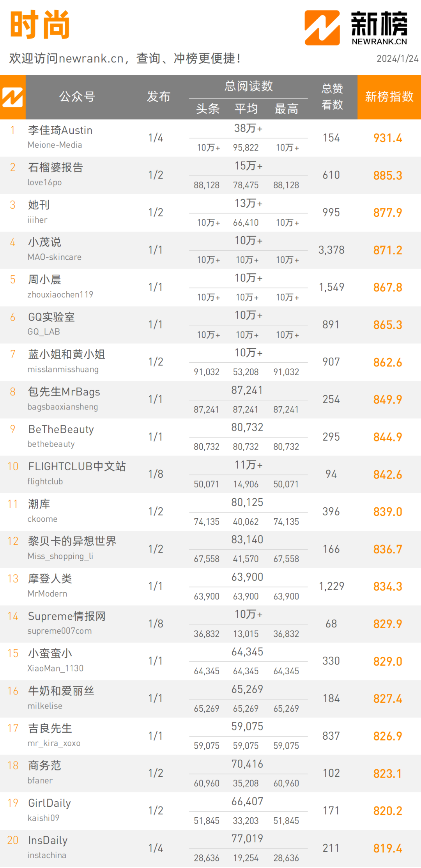This screenshot has height=868, width=421.
Task: Click the 发布 column header
Action: point(159,97)
